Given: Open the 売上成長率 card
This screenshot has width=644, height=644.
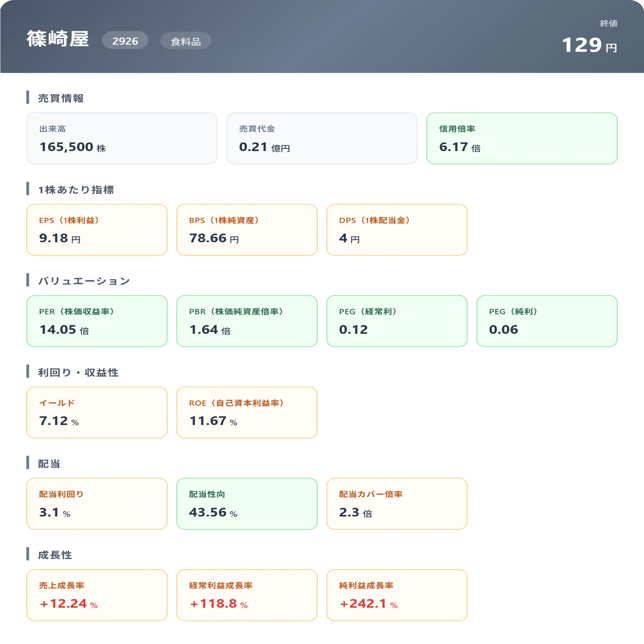Looking at the screenshot, I should pos(97,595).
